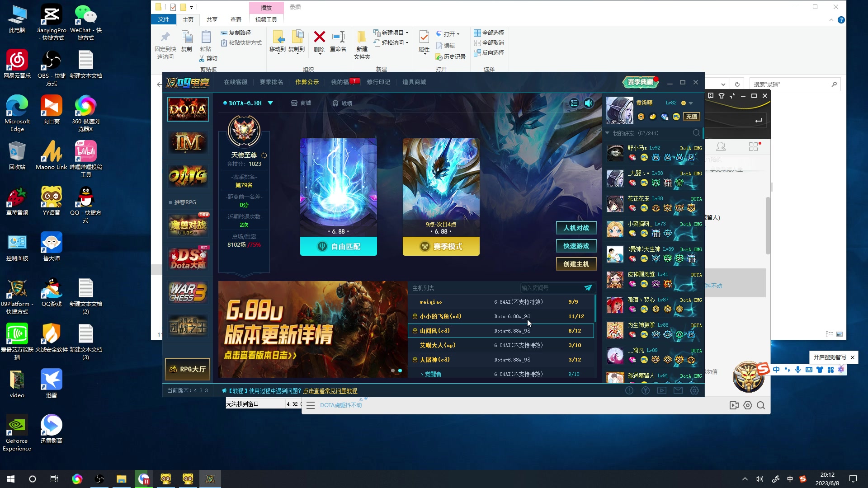Switch Explorer to details list view toggle
Image resolution: width=868 pixels, height=488 pixels.
coord(830,334)
